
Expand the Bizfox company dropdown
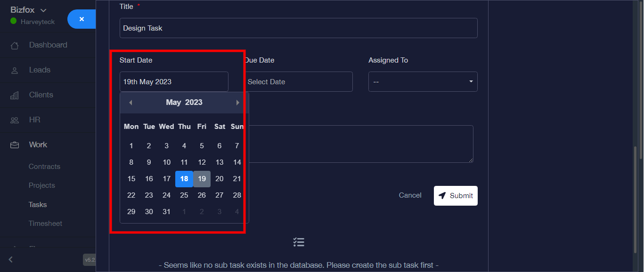click(43, 10)
